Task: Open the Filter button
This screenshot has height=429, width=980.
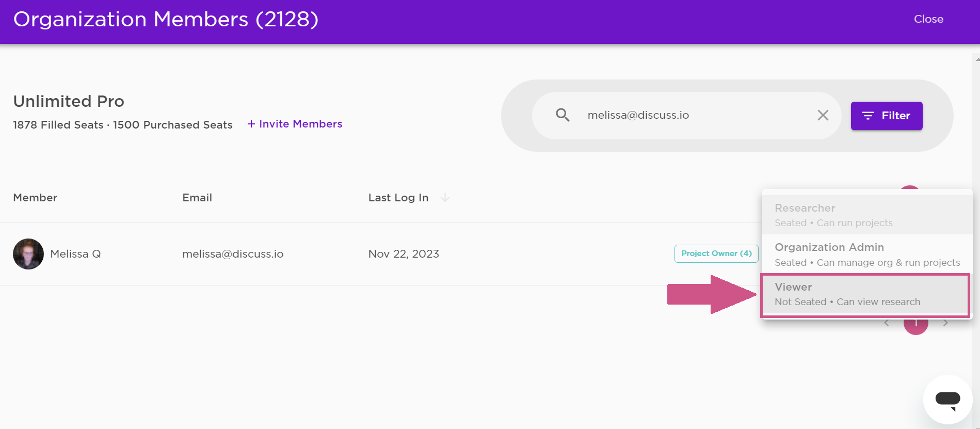Action: 887,116
